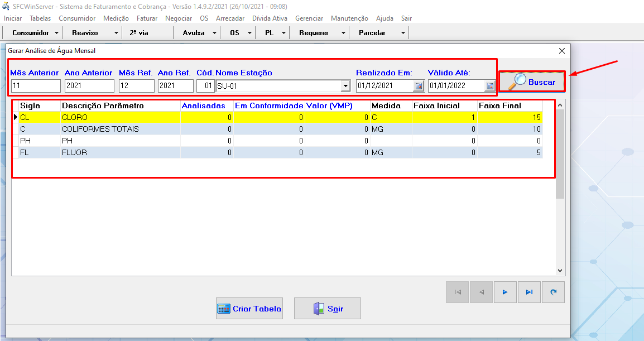Open the Consumidor toolbar dropdown arrow
This screenshot has width=644, height=341.
(57, 33)
